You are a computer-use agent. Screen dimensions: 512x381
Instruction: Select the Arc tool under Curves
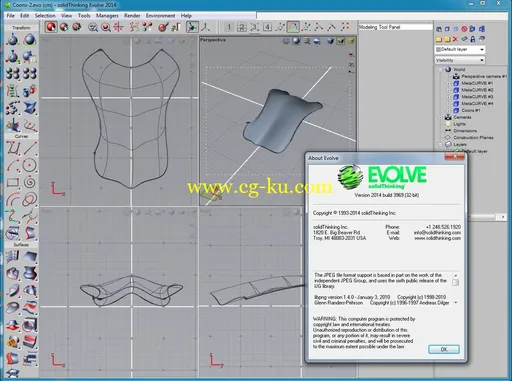13,165
